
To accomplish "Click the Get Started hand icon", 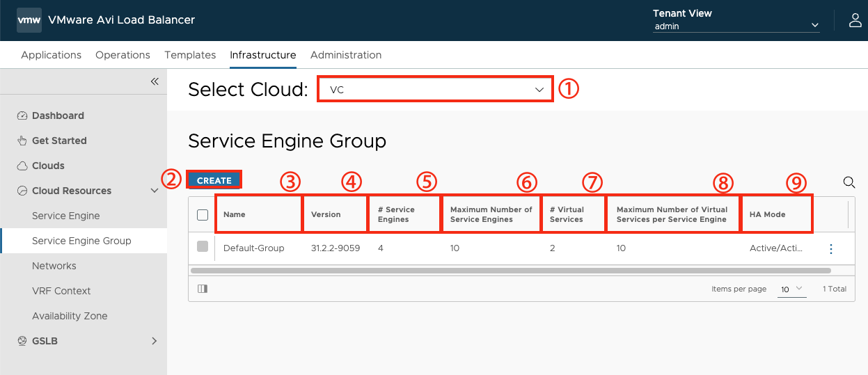I will pos(22,141).
